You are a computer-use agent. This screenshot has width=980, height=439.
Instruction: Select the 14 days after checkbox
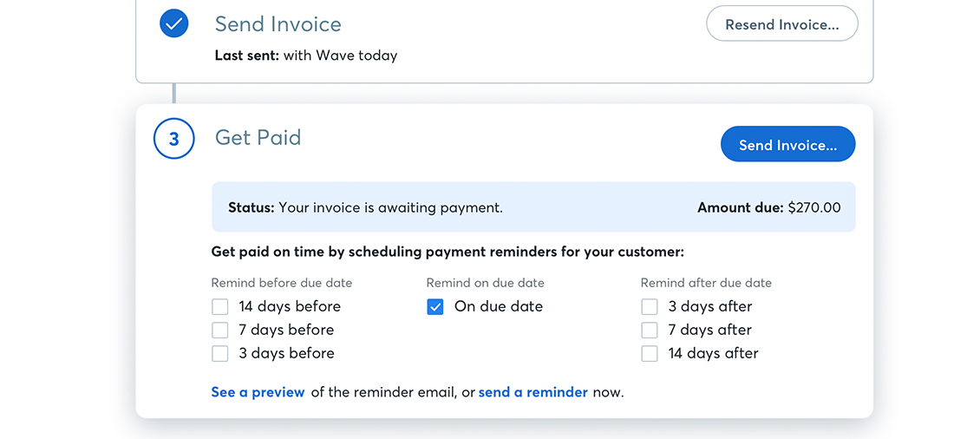650,353
